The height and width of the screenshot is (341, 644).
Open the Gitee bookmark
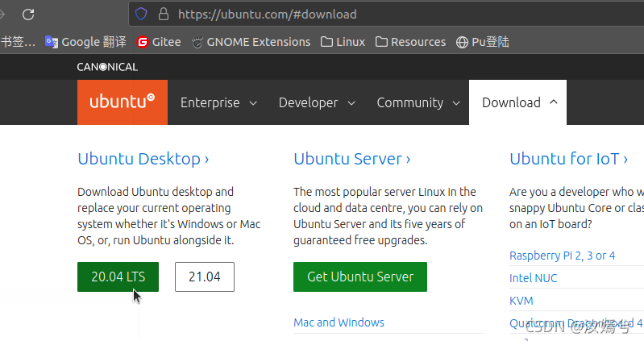tap(159, 42)
